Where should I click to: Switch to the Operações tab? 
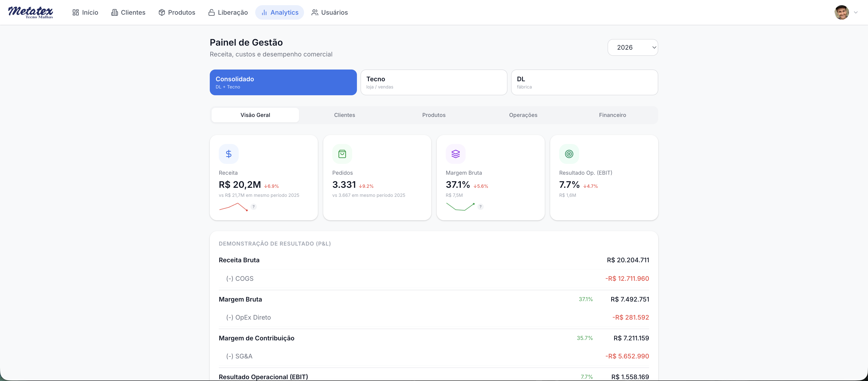[523, 115]
